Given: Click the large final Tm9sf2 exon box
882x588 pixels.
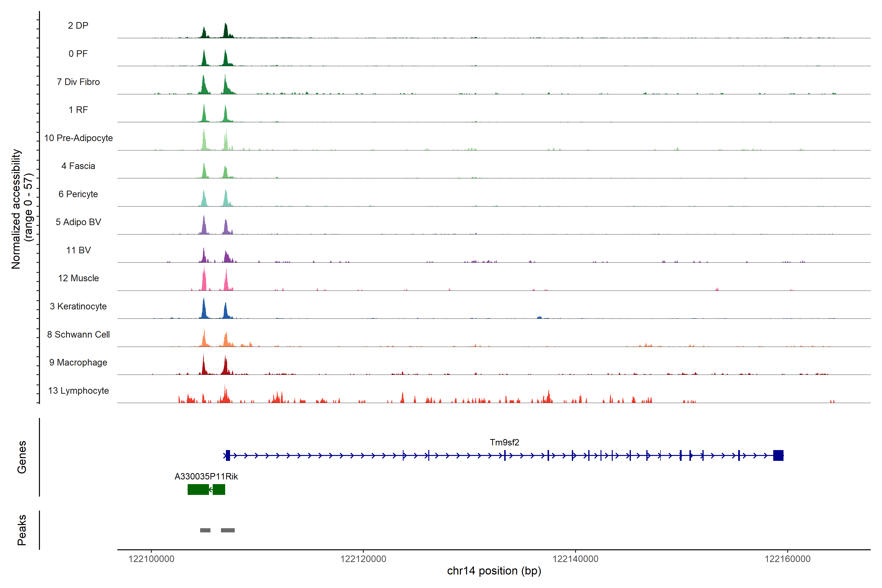Looking at the screenshot, I should pyautogui.click(x=778, y=455).
